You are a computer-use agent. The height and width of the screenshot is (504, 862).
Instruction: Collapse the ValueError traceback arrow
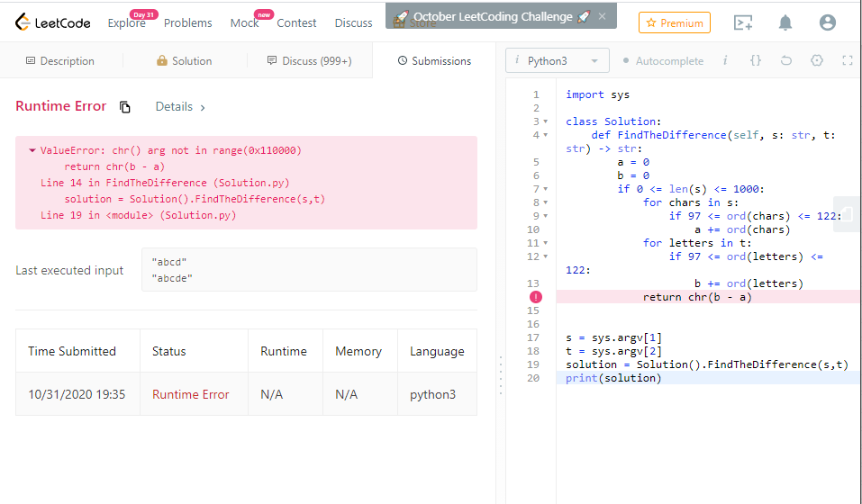32,150
